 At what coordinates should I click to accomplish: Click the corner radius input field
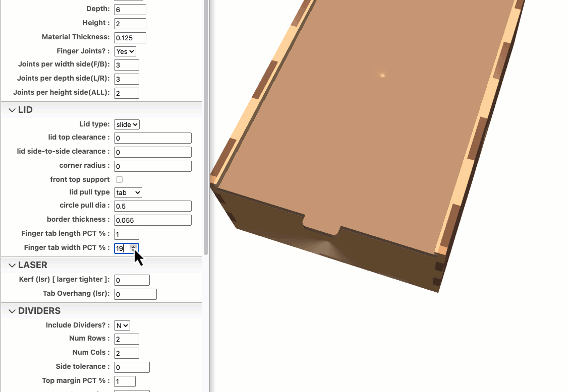[x=153, y=166]
